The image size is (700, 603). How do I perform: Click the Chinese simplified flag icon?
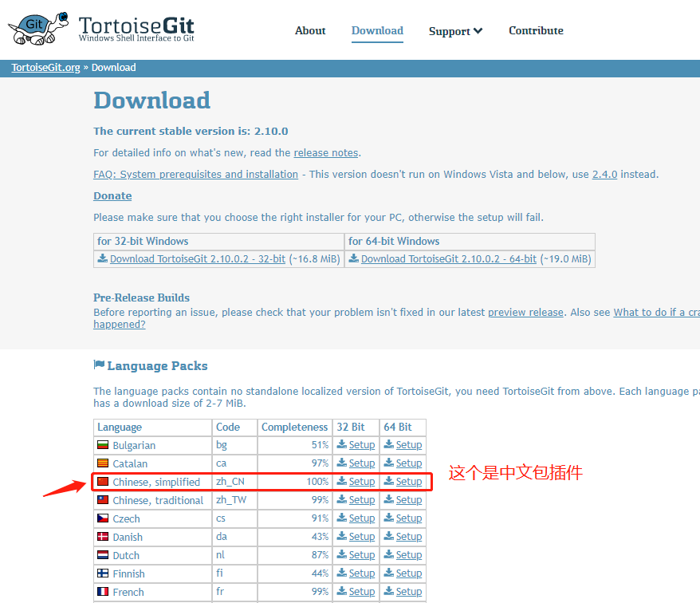tap(104, 481)
